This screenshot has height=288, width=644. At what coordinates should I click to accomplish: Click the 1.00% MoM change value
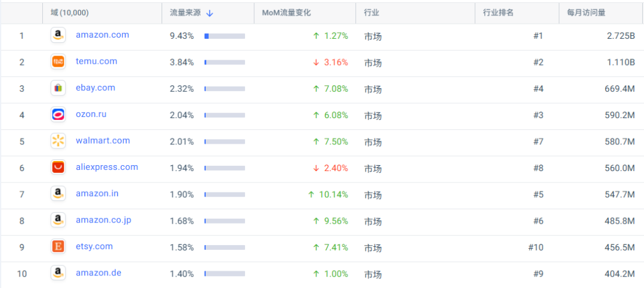tap(336, 274)
